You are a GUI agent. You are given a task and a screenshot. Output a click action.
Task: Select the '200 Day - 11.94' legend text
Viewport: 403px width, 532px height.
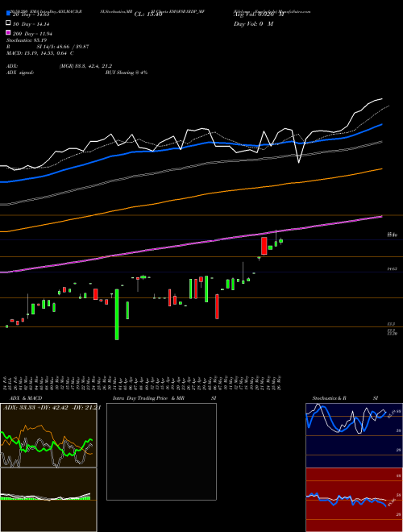pyautogui.click(x=32, y=34)
